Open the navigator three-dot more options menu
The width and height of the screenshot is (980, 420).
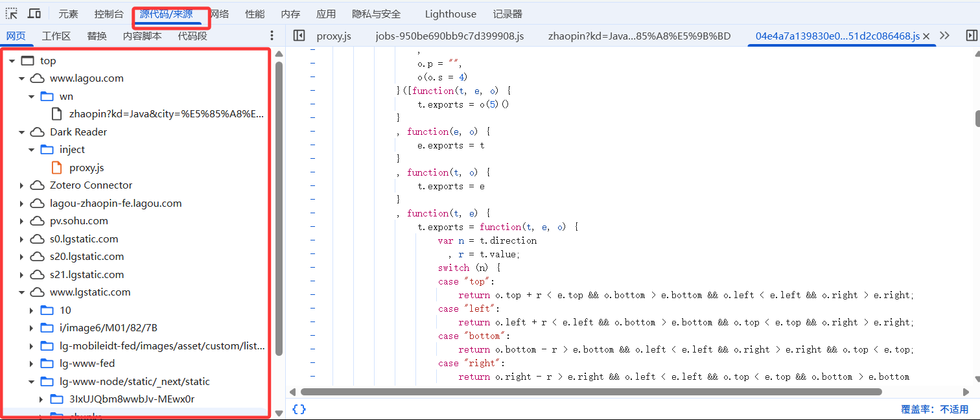coord(272,36)
